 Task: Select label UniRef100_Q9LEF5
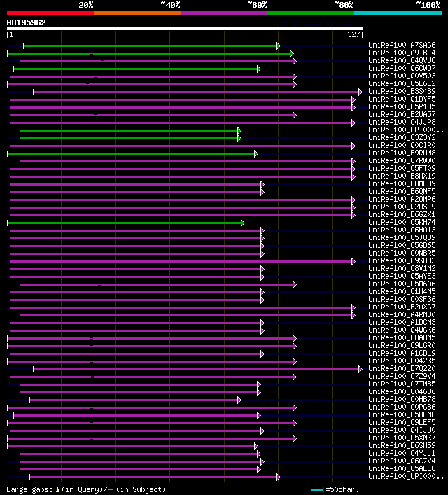[x=402, y=422]
